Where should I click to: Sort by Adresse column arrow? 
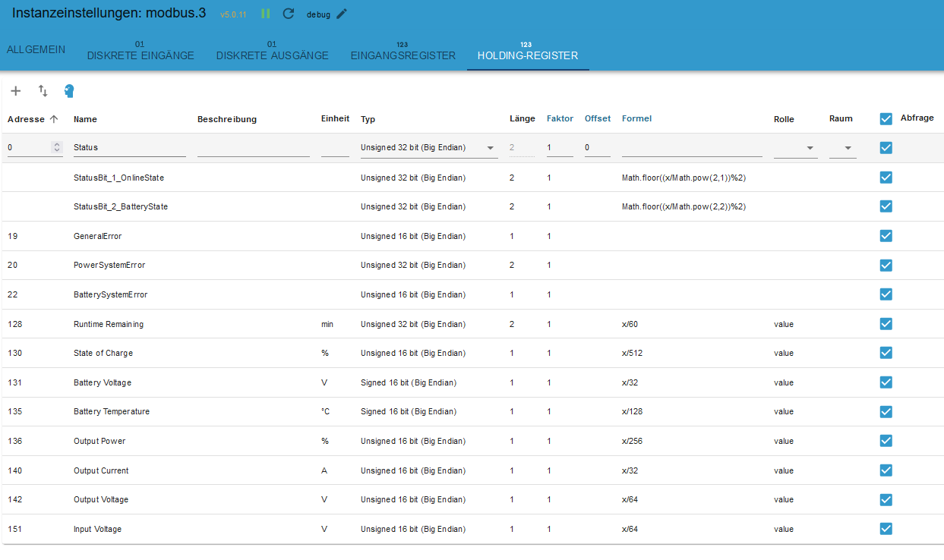point(54,118)
